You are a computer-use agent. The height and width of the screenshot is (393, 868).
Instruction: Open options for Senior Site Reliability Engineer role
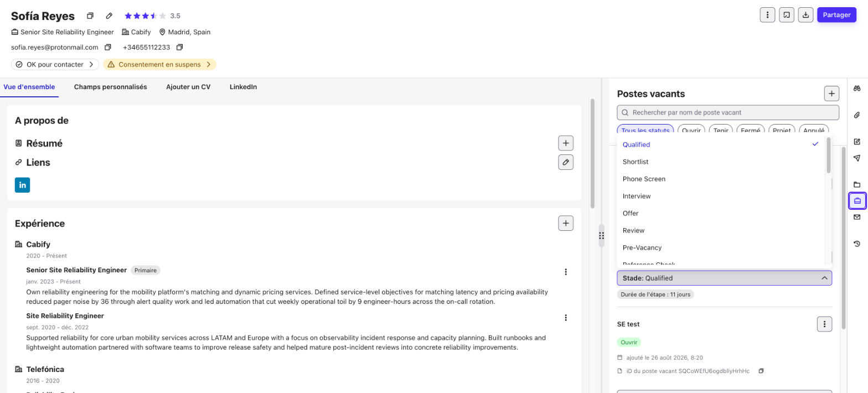pyautogui.click(x=566, y=272)
